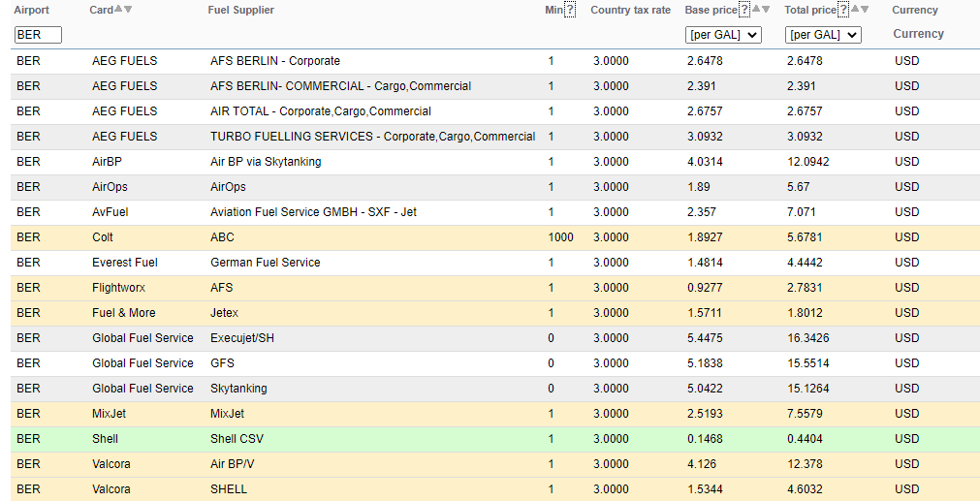Click the Fuel Supplier column header
The image size is (980, 501).
pyautogui.click(x=240, y=10)
